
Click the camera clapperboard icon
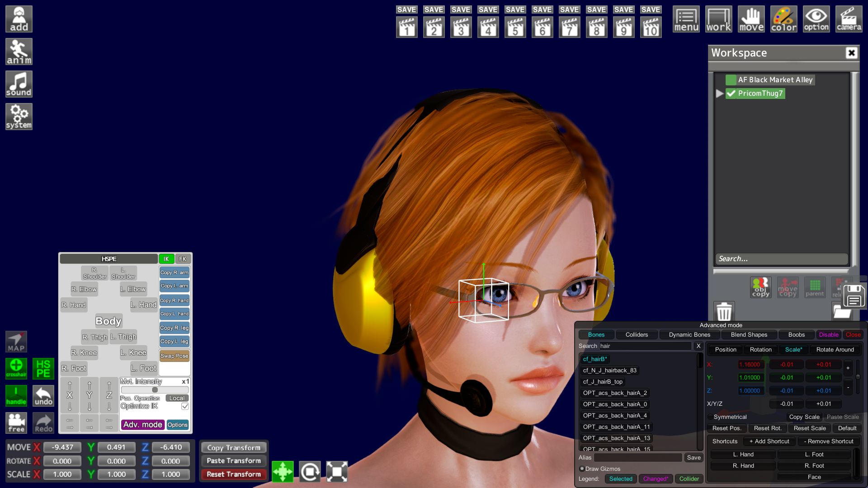[849, 19]
